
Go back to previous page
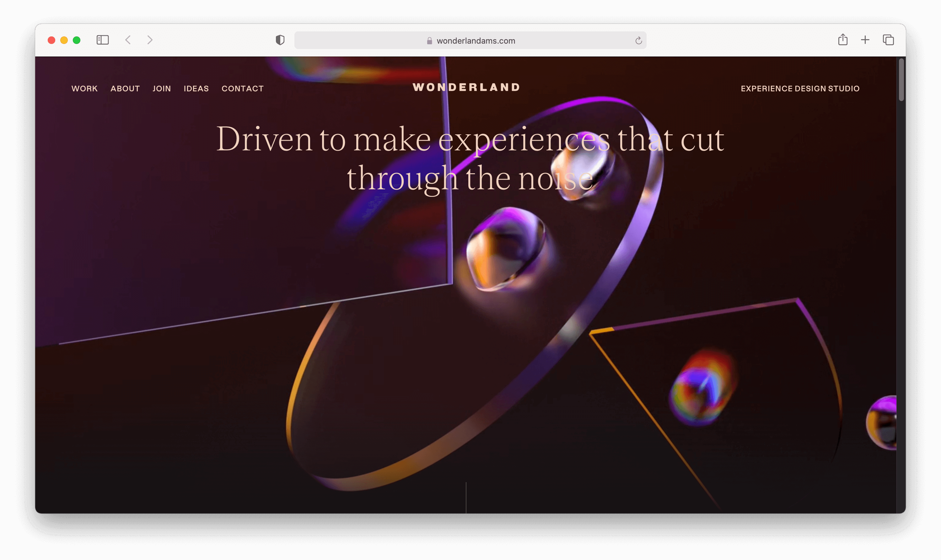(128, 40)
